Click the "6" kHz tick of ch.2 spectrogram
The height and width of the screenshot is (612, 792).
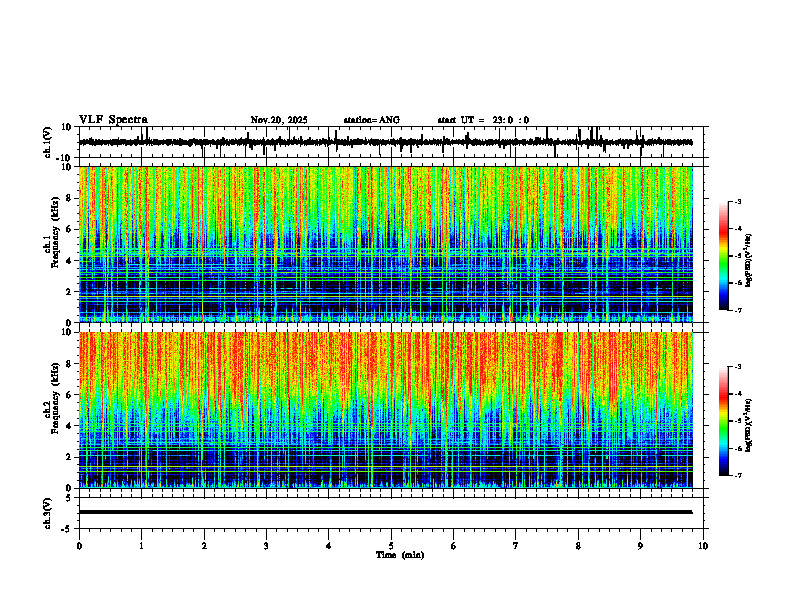tap(71, 394)
